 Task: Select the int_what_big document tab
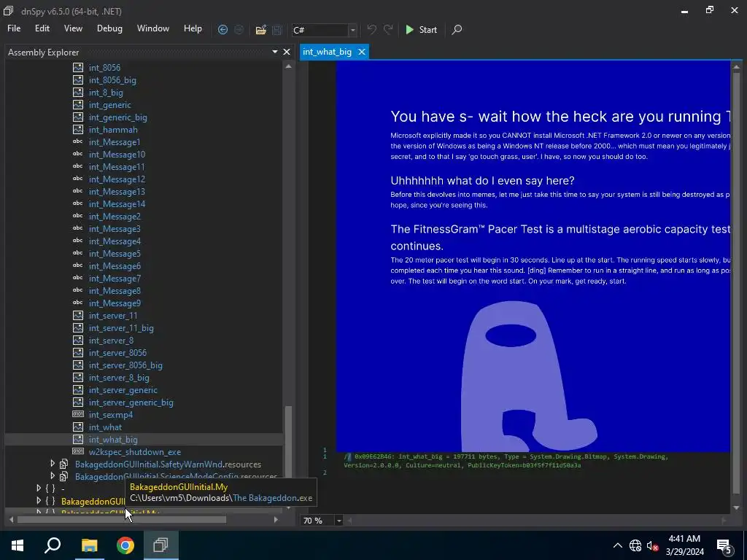click(327, 52)
